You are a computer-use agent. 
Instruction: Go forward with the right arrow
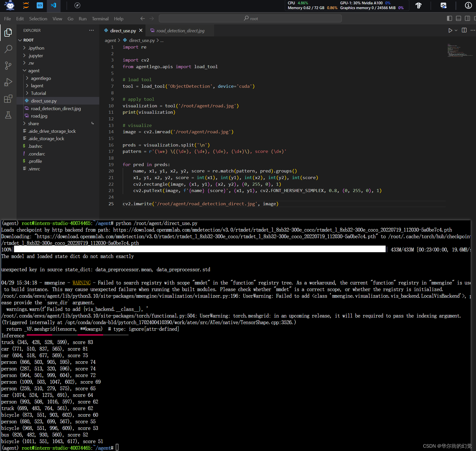tap(152, 19)
